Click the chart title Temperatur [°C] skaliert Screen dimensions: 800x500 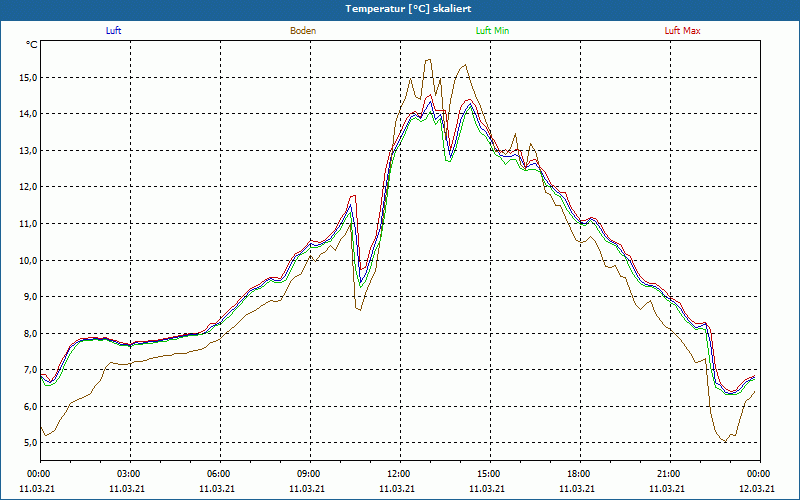pos(408,9)
